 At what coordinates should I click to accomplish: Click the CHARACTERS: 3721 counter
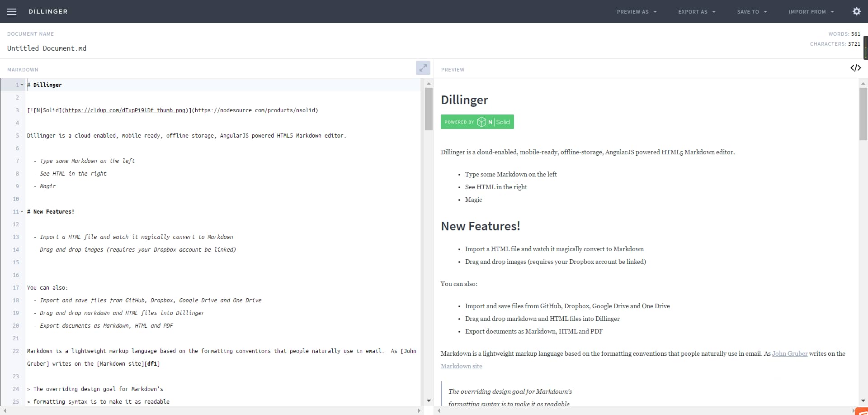pyautogui.click(x=835, y=44)
